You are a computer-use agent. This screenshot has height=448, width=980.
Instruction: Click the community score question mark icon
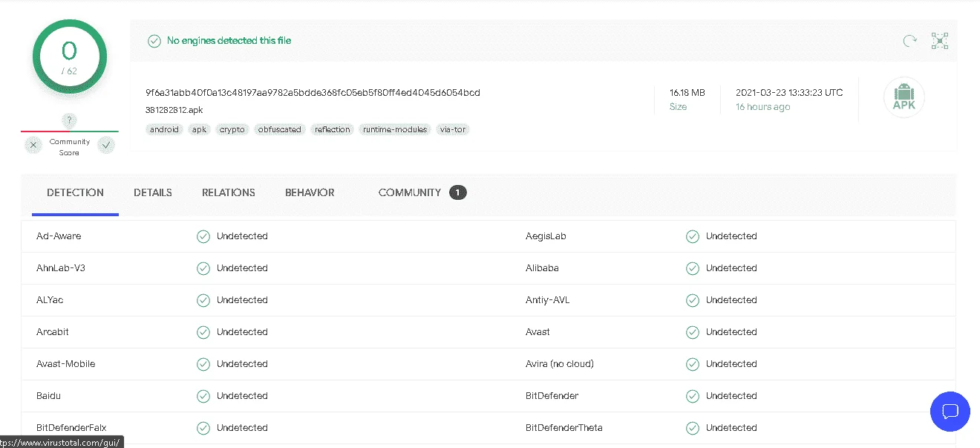click(69, 120)
